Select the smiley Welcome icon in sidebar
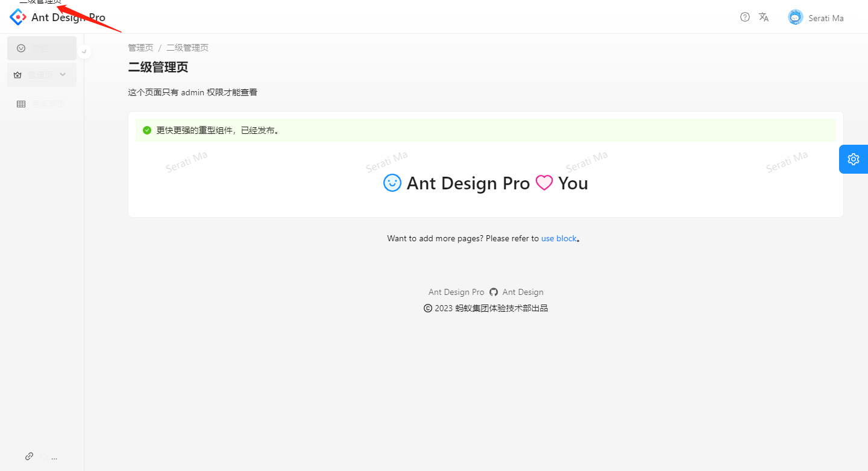Screen dimensions: 868x471 [21, 48]
